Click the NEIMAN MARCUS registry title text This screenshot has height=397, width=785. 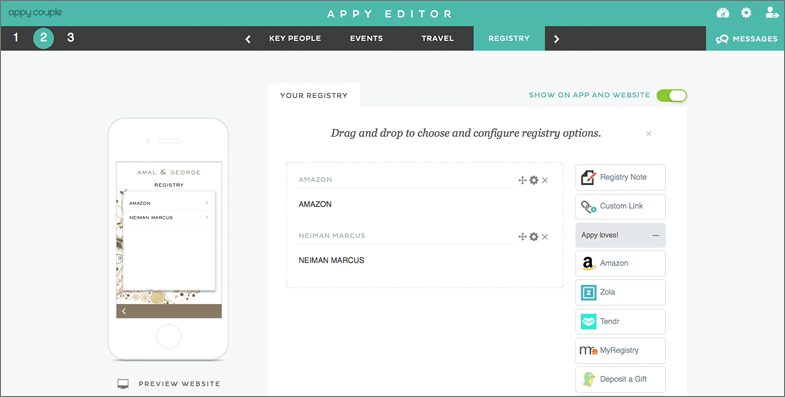pos(331,260)
